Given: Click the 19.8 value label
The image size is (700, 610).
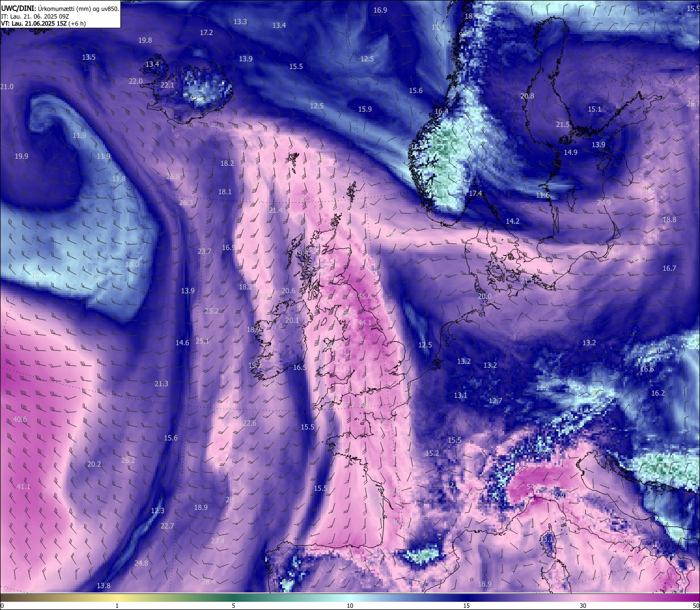Looking at the screenshot, I should click(x=145, y=40).
